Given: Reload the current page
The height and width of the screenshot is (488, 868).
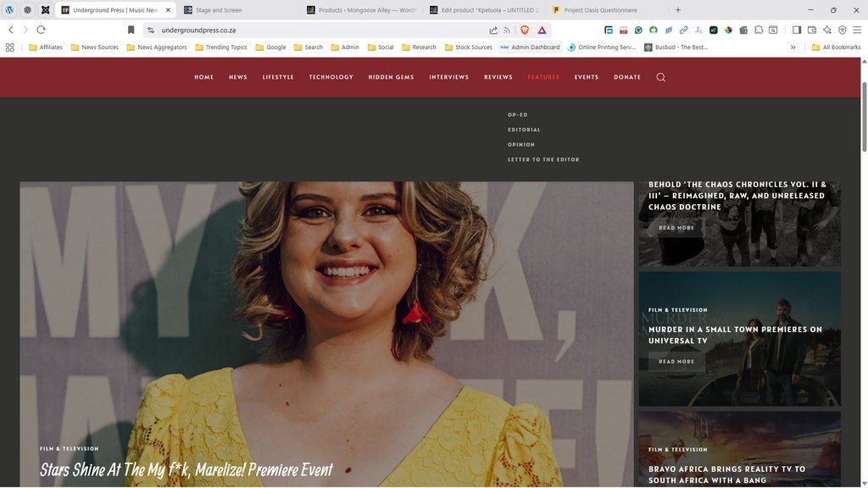Looking at the screenshot, I should click(41, 30).
